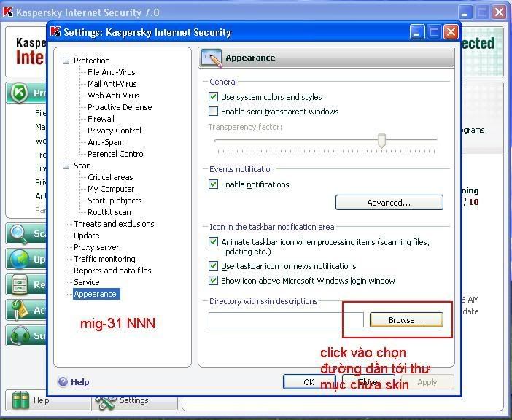Collapse the Scan tree node
Screen dimensions: 512x420
[x=66, y=166]
